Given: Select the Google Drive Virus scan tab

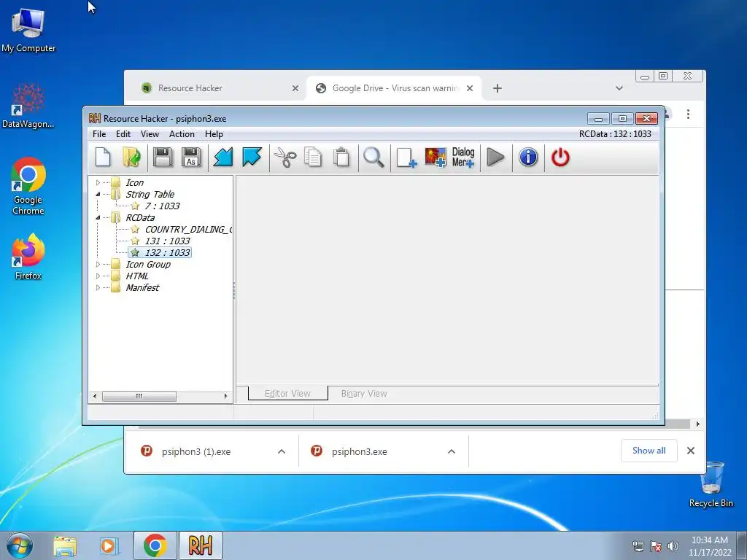Looking at the screenshot, I should pyautogui.click(x=393, y=88).
